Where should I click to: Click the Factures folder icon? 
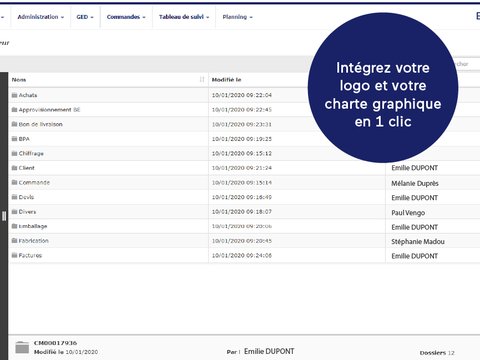14,255
